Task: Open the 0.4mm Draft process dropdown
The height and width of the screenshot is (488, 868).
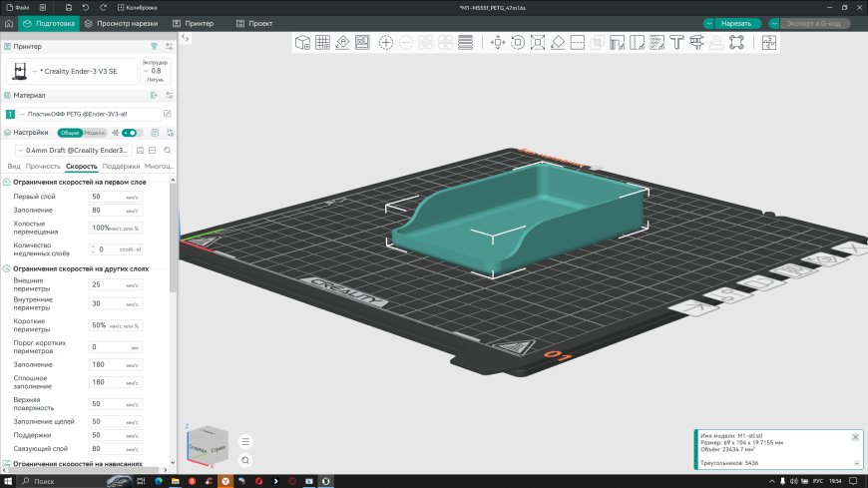Action: (74, 150)
